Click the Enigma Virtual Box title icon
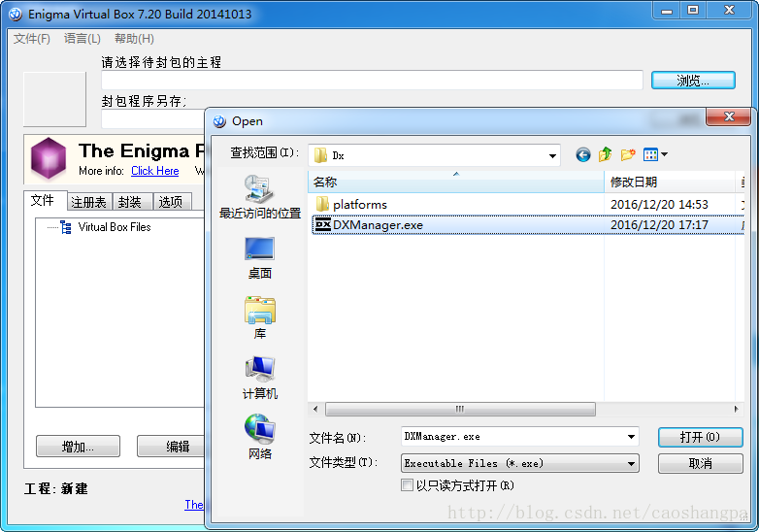This screenshot has height=532, width=759. [x=16, y=14]
